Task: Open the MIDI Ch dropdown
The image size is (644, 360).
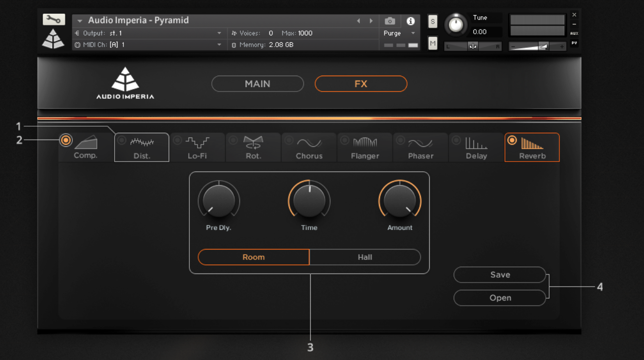Action: tap(147, 44)
